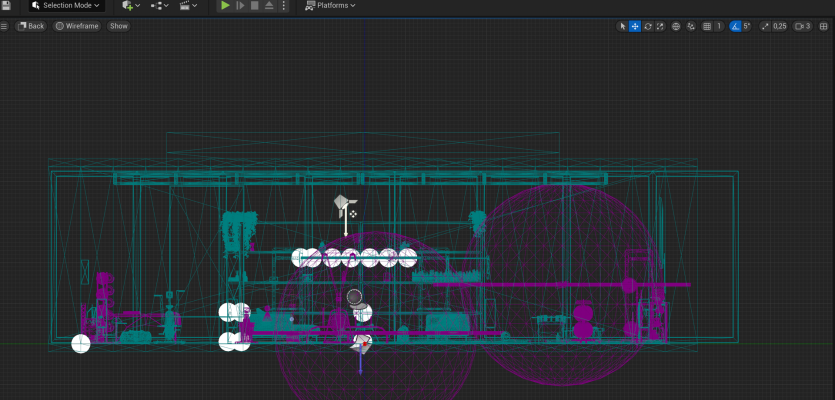835x400 pixels.
Task: Click the Show flags button
Action: [119, 26]
